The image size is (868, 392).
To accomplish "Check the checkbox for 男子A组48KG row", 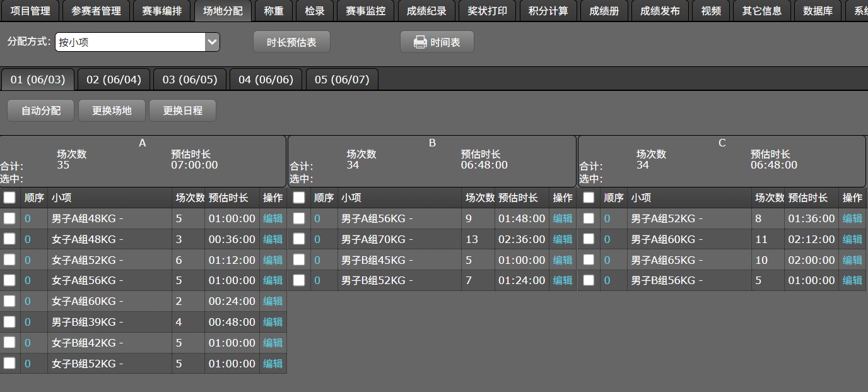I will tap(9, 218).
